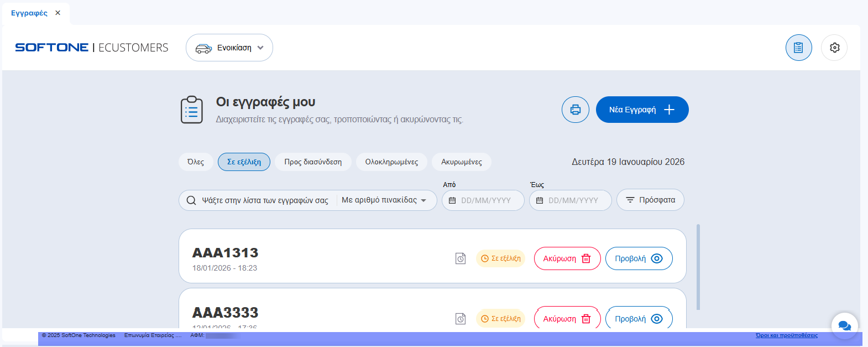Click history document icon for AAA1313
This screenshot has height=347, width=868.
click(x=461, y=258)
